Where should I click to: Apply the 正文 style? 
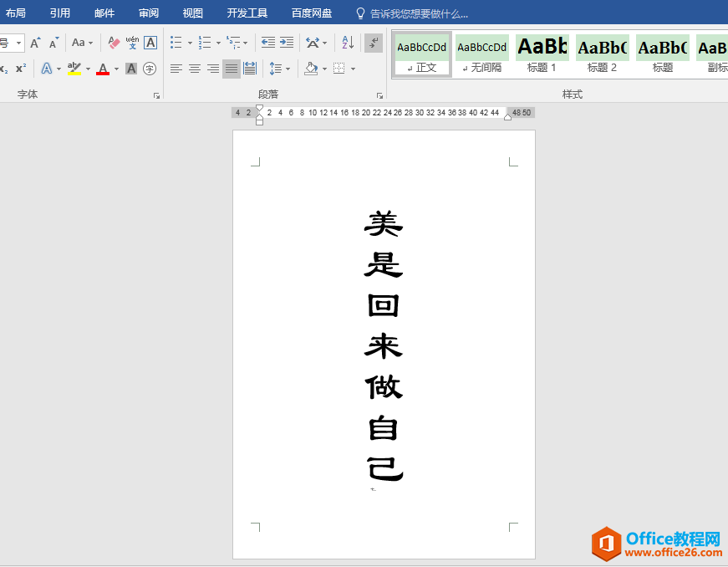point(422,54)
